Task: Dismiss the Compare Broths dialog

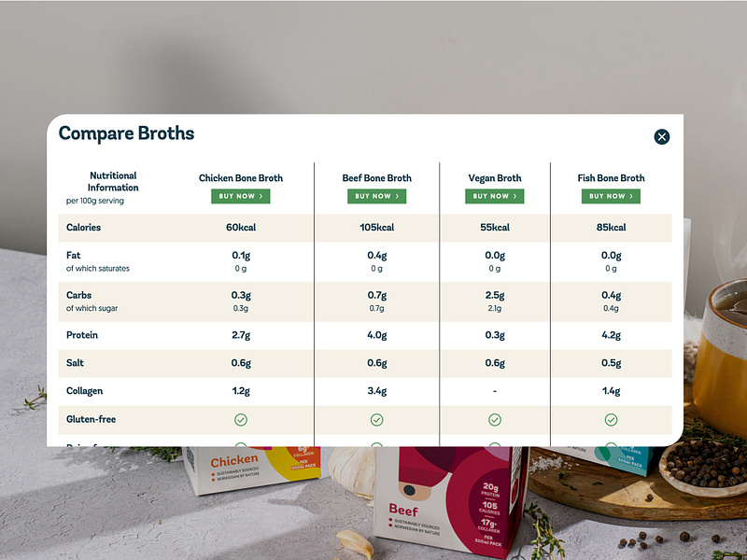Action: click(662, 136)
